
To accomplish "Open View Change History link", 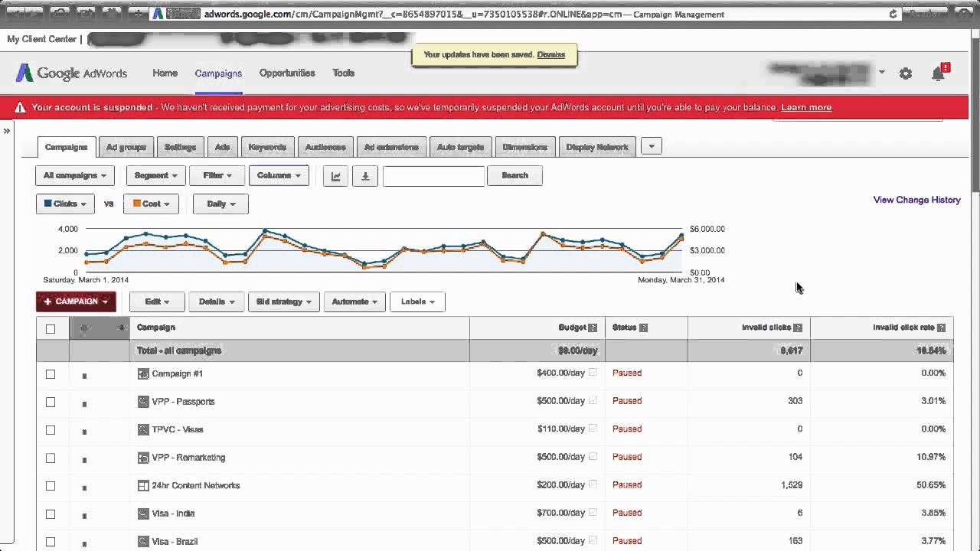I will click(916, 200).
